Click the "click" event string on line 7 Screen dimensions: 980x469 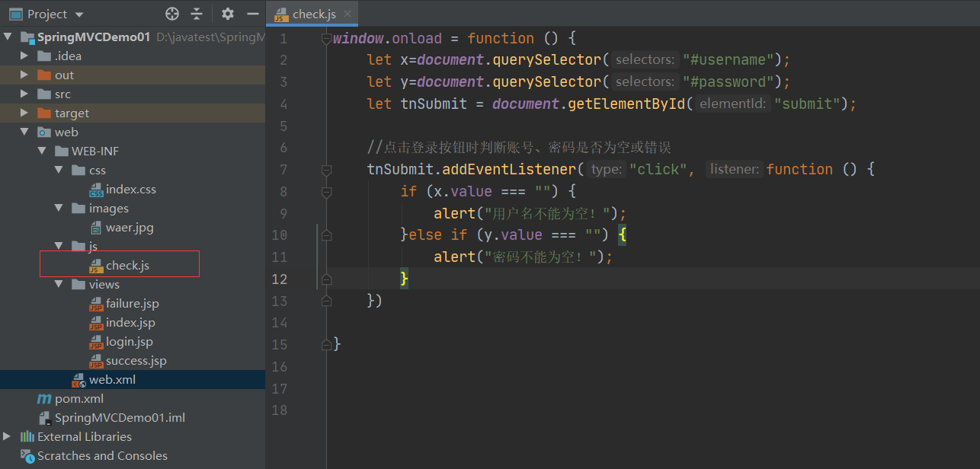click(x=658, y=169)
